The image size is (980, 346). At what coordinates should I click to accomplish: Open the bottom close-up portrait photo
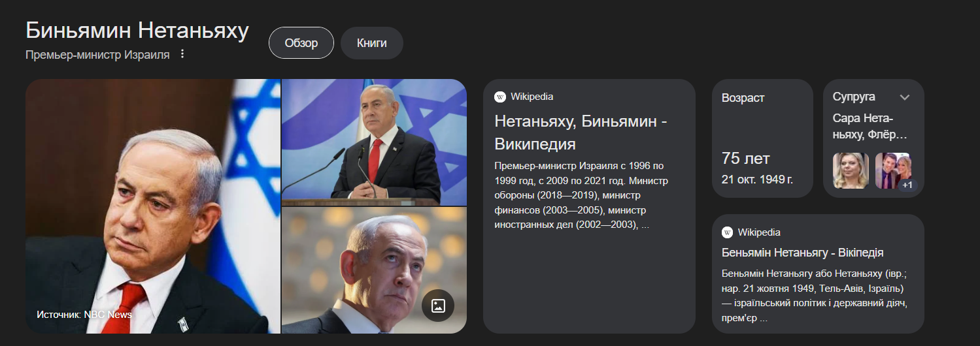(x=374, y=270)
